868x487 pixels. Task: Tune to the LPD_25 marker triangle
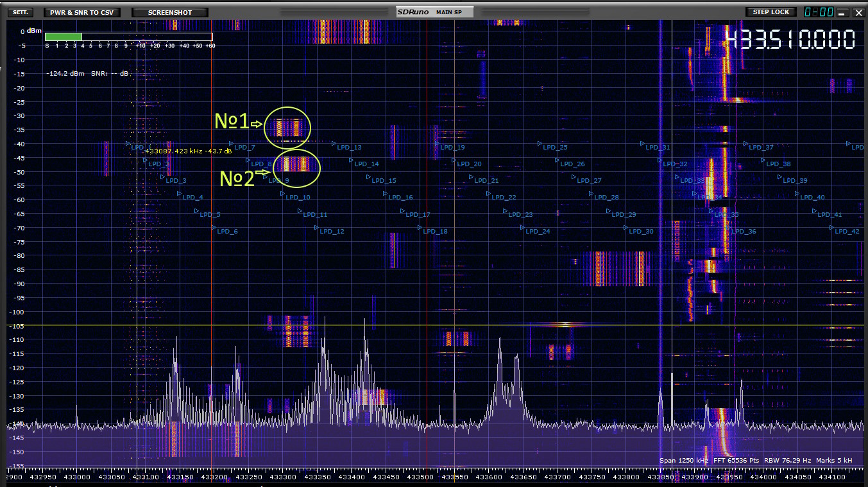pos(540,144)
